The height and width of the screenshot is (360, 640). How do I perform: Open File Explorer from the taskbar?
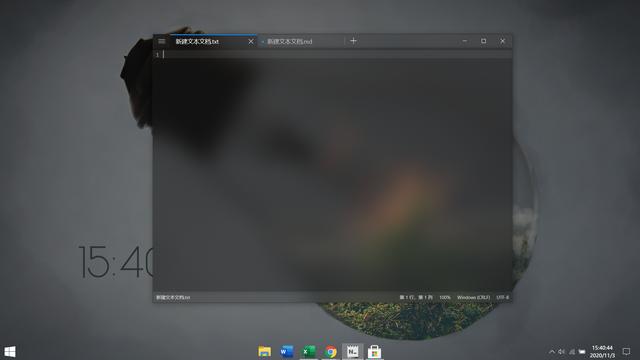coord(264,351)
